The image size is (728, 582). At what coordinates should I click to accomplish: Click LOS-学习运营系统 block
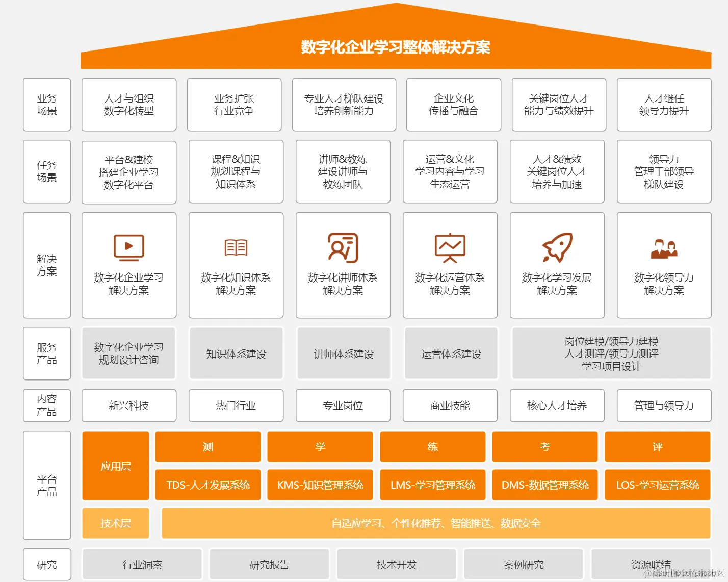point(658,485)
